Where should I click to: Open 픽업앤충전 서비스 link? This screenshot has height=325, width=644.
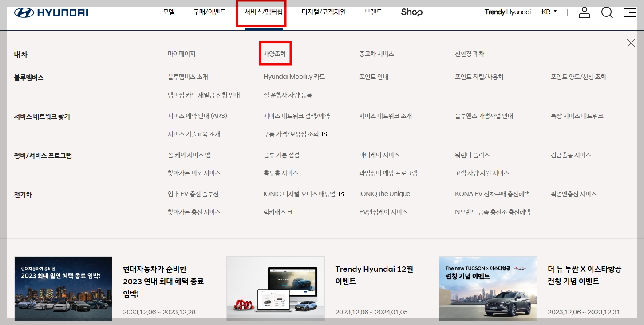tap(573, 194)
